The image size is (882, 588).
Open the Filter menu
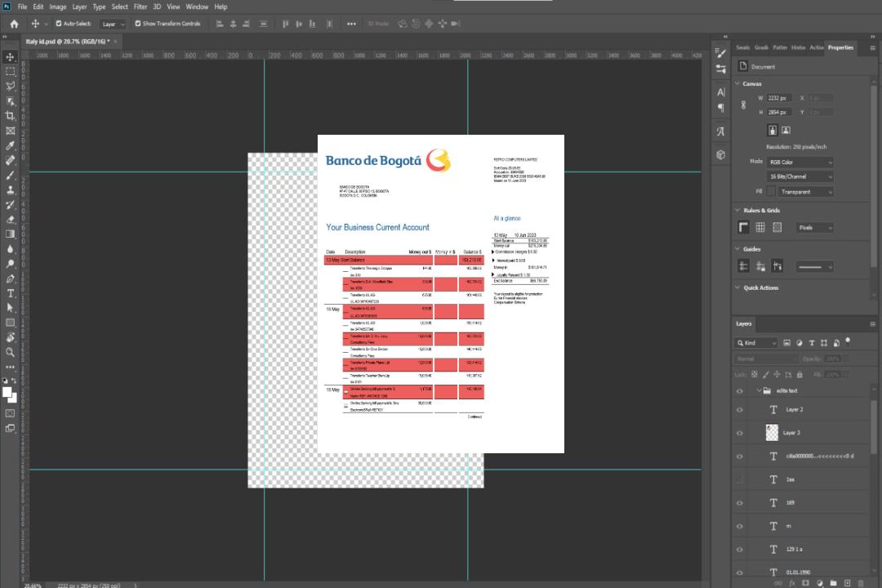click(140, 7)
